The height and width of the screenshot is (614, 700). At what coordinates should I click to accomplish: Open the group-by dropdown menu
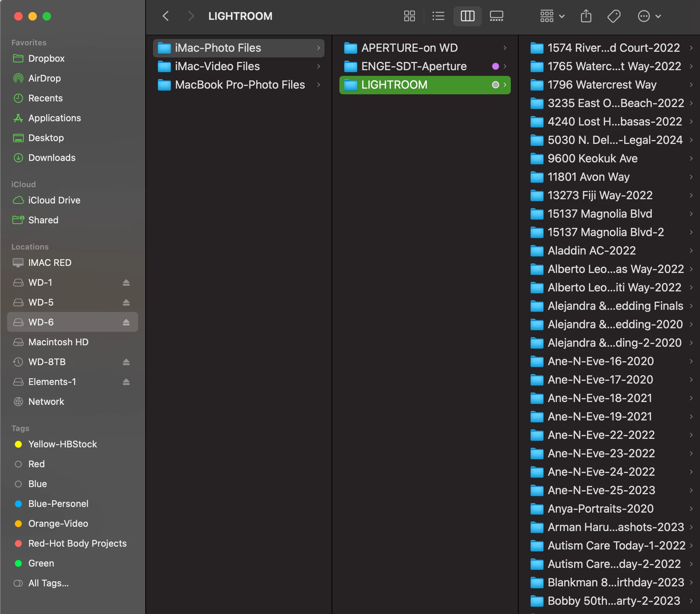coord(552,16)
